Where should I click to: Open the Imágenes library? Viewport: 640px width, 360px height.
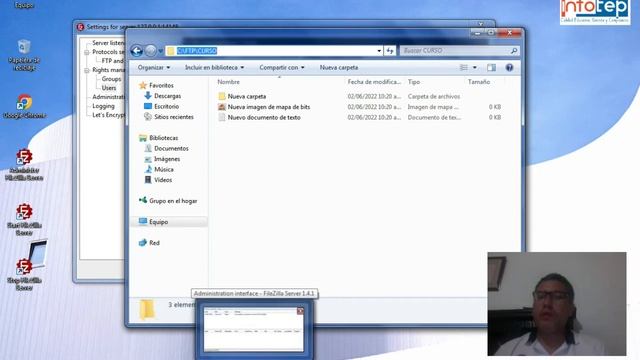pos(167,159)
